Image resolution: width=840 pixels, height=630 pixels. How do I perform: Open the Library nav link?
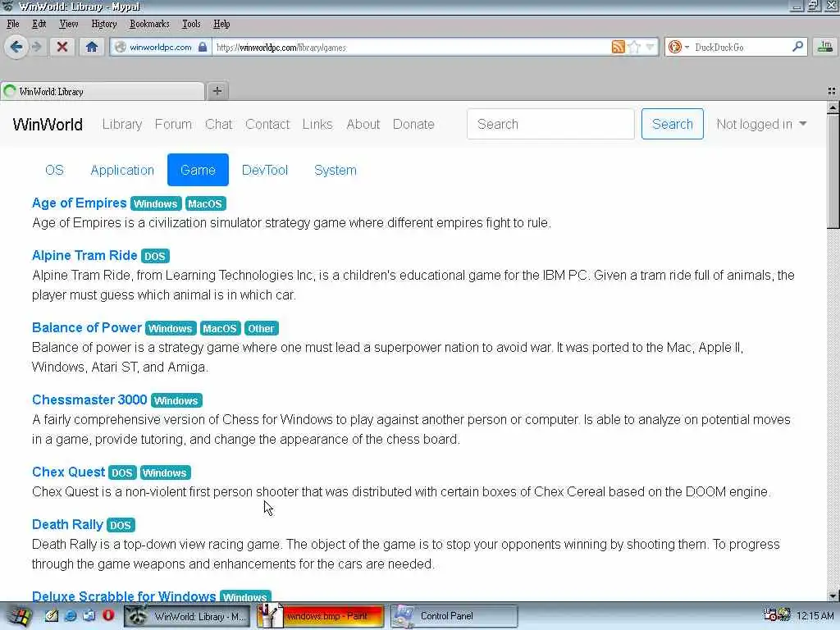coord(122,125)
